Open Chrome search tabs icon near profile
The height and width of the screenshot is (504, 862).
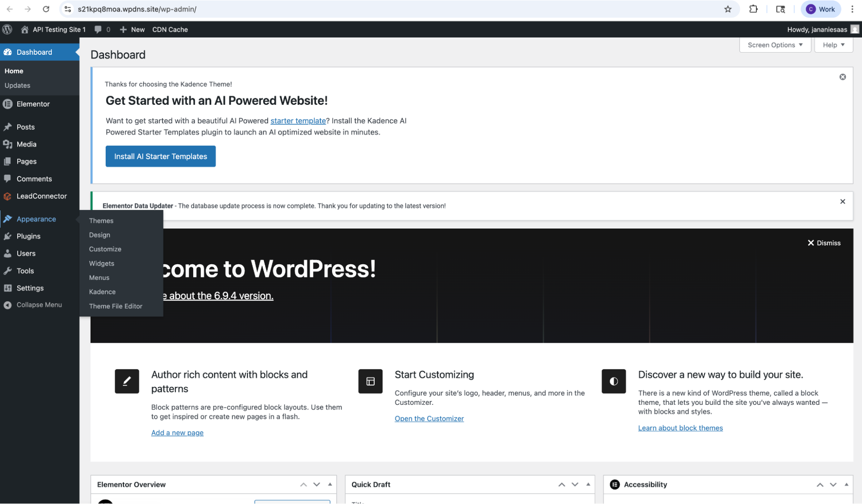click(781, 9)
